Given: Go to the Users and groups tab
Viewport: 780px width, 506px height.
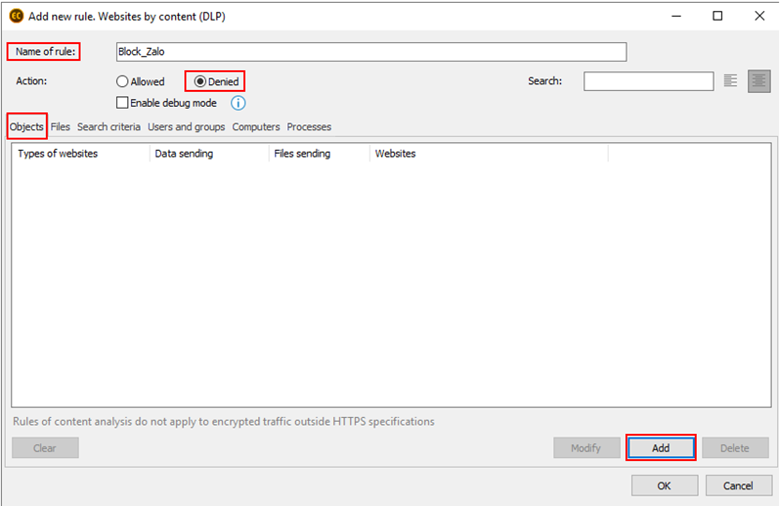Looking at the screenshot, I should [186, 127].
